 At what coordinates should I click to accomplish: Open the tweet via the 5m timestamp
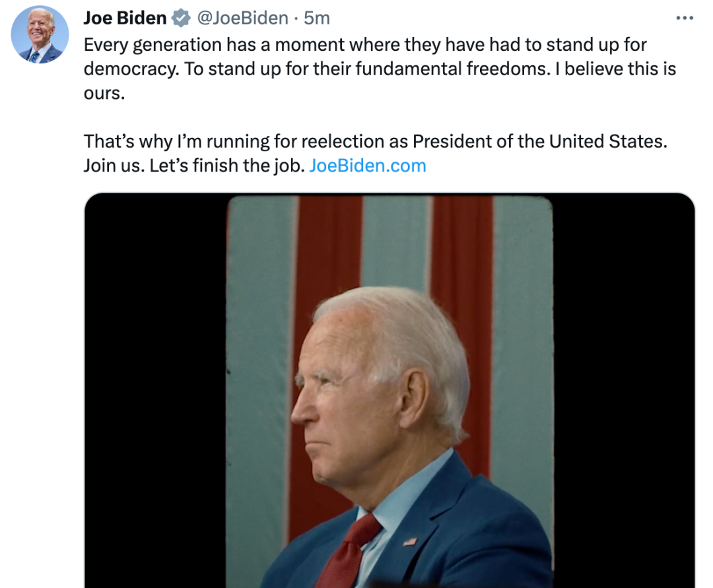point(316,18)
